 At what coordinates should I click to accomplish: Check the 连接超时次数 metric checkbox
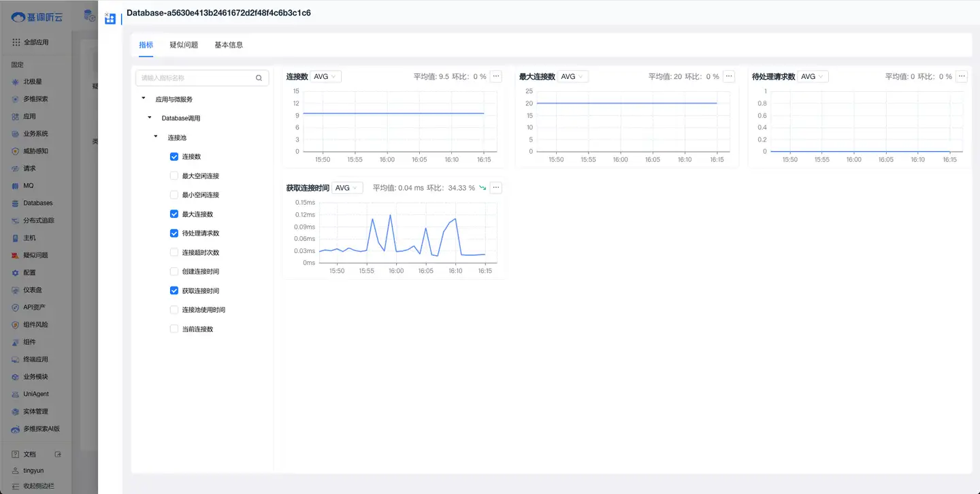point(174,252)
